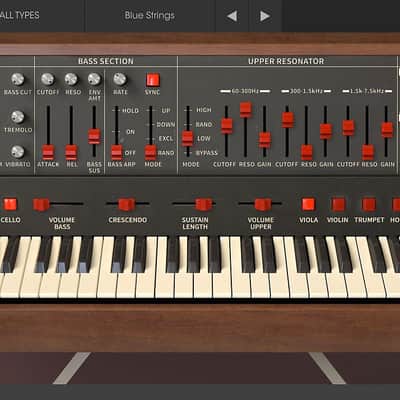
Task: Click the 300-1.5kHz band label
Action: tap(306, 91)
